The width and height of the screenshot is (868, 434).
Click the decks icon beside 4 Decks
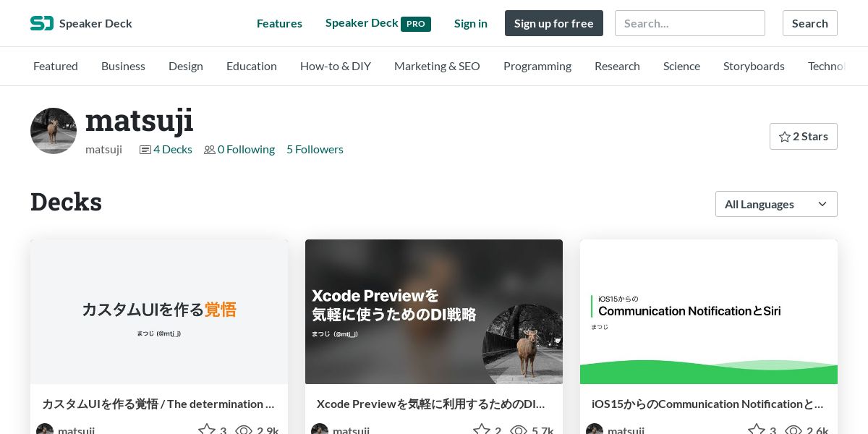(x=145, y=150)
